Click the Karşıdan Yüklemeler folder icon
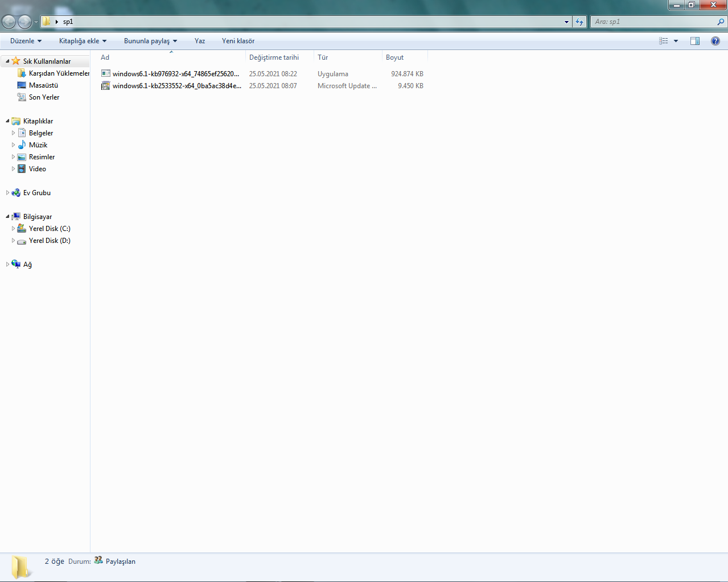Screen dimensions: 728x582 [x=22, y=73]
